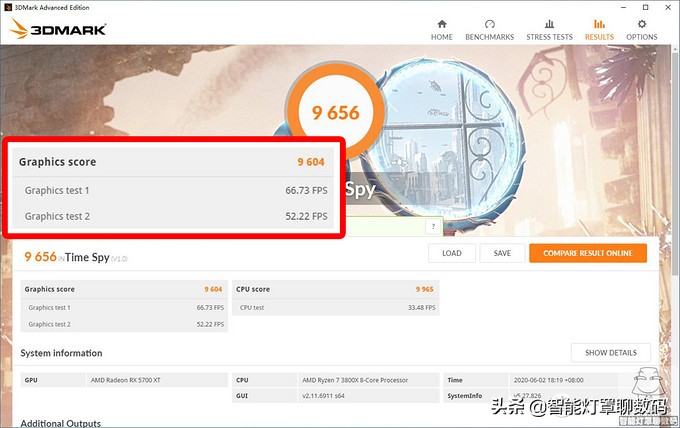Open the Home icon in navigation
This screenshot has height=428, width=680.
[x=441, y=25]
